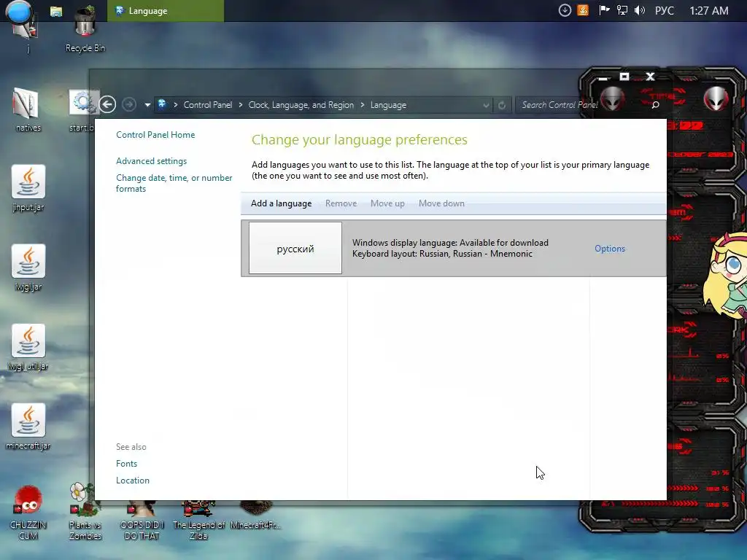Expand the chevron after Clock, Language, and Region

tap(362, 105)
